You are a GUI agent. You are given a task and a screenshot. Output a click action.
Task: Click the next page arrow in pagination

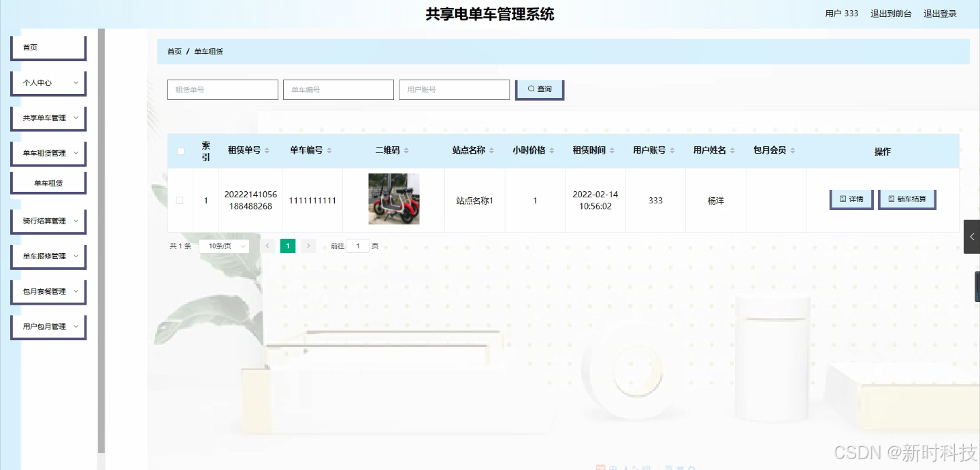click(308, 246)
